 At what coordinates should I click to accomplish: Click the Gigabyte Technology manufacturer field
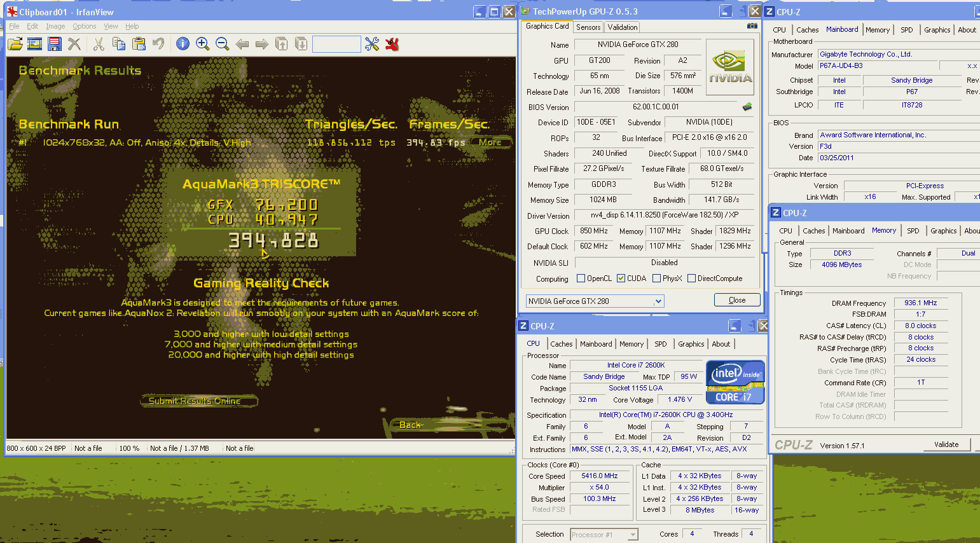click(x=899, y=54)
